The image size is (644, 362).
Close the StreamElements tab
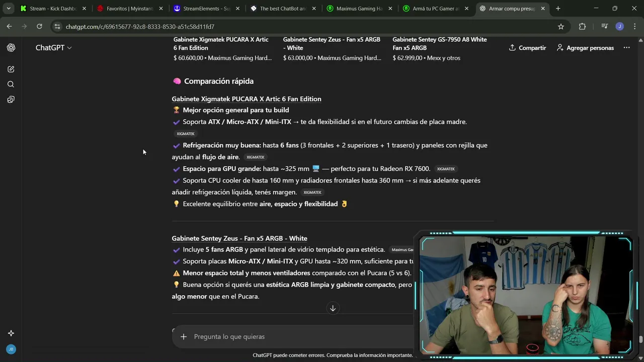pos(237,9)
